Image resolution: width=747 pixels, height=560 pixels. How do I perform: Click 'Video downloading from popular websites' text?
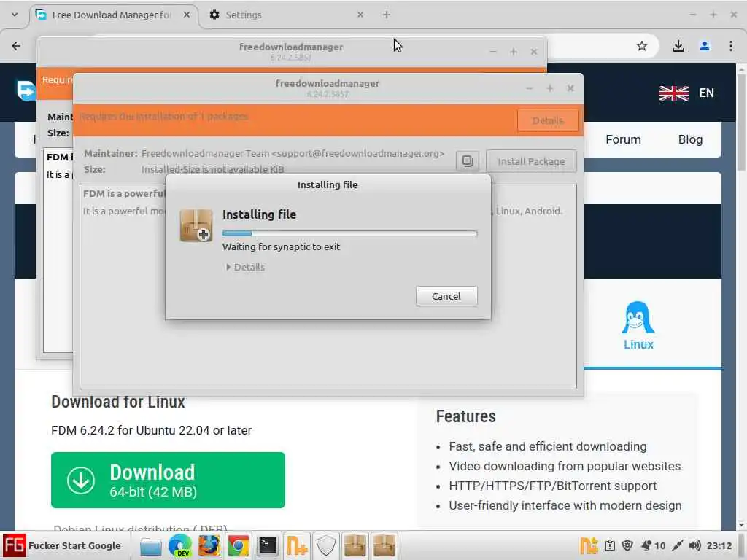point(565,466)
